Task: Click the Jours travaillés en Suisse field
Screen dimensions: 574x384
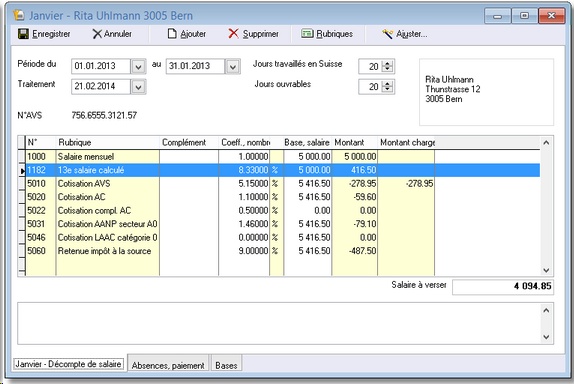Action: pos(370,67)
